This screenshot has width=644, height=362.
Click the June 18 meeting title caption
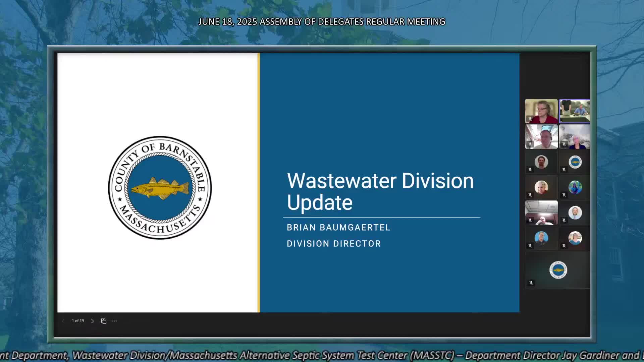pyautogui.click(x=321, y=22)
